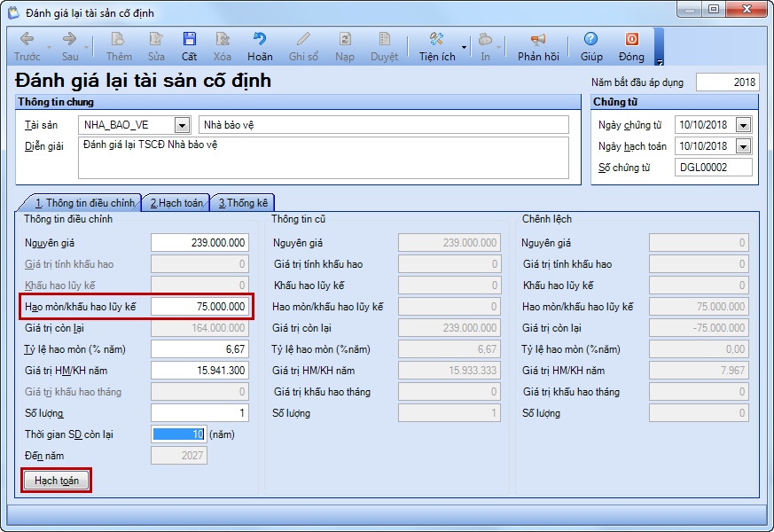
Task: Save the voucher with Cất icon
Action: click(189, 39)
